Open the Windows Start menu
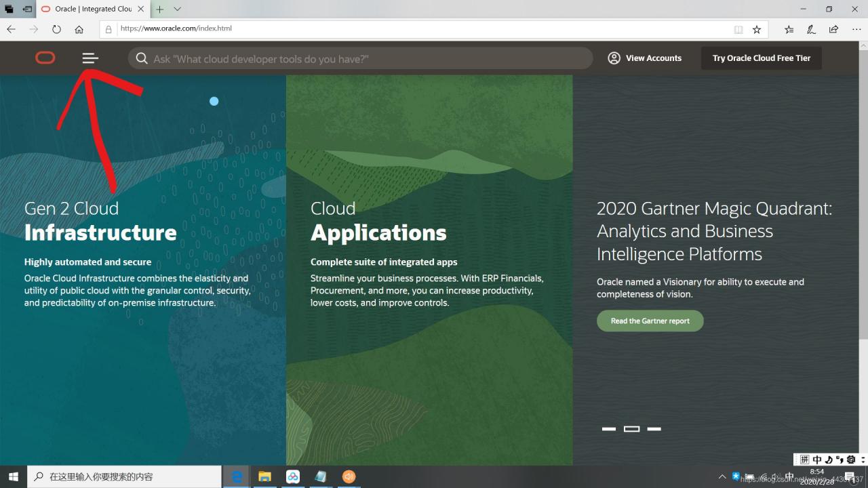868x488 pixels. click(x=14, y=476)
